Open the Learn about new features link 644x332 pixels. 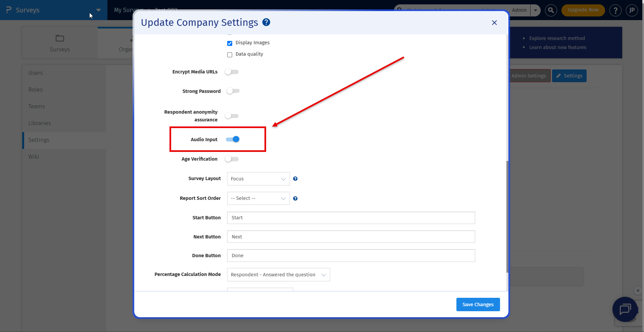(558, 47)
